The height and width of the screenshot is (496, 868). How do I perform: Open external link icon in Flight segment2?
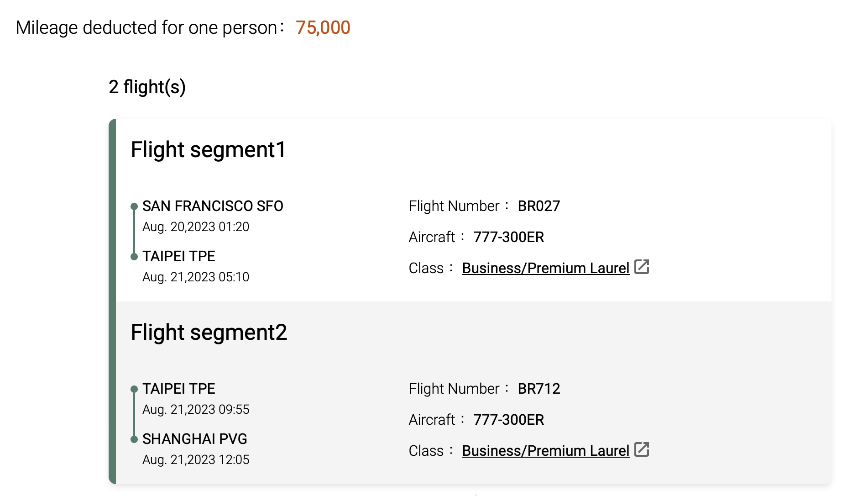click(642, 449)
